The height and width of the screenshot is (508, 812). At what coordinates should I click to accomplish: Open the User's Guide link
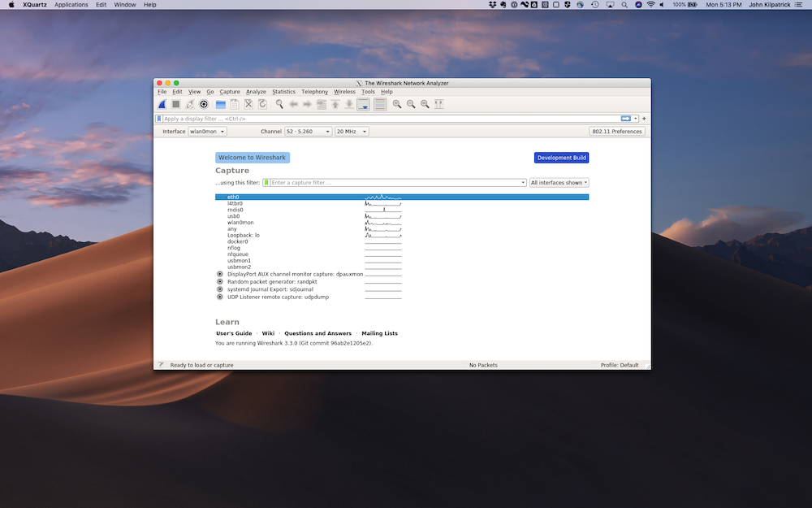point(234,333)
